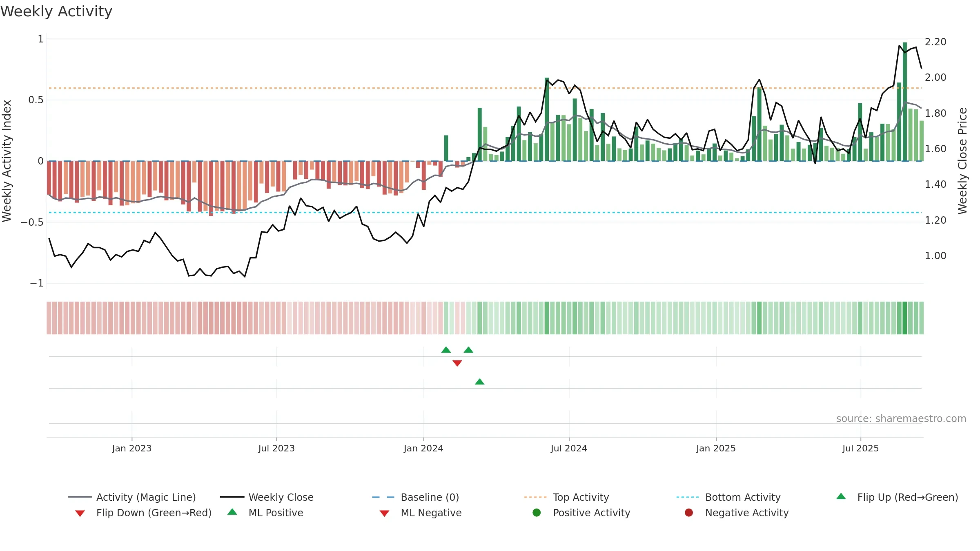
Task: Toggle the ML Positive legend entry
Action: coord(265,513)
